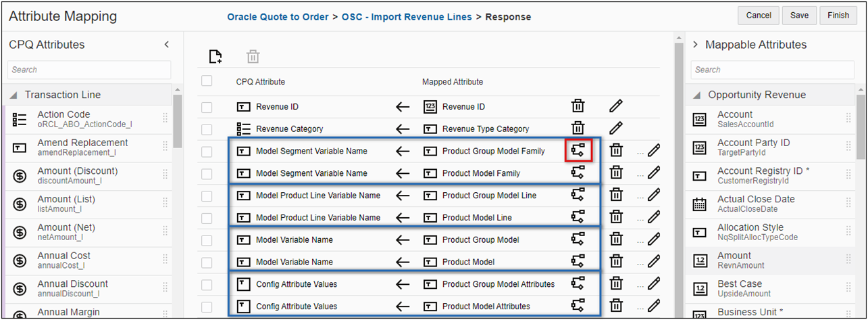Delete the Product Group Model mapping row
This screenshot has width=868, height=320.
(616, 239)
